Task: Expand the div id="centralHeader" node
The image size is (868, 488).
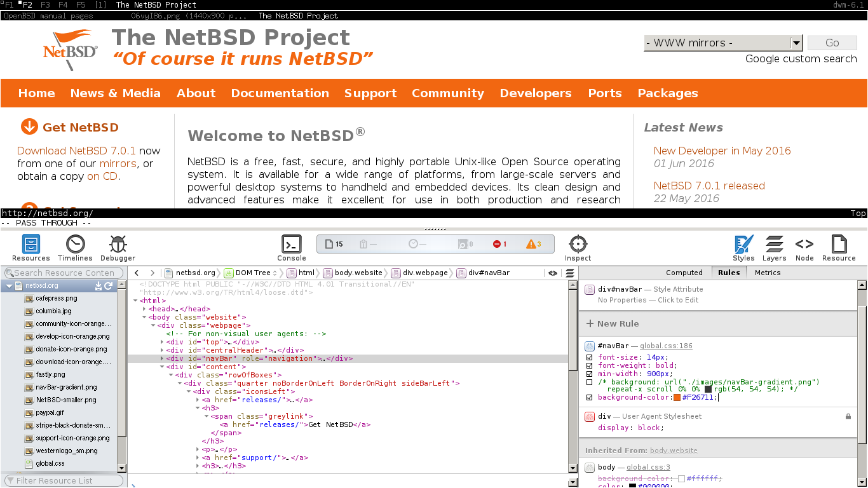Action: [x=162, y=350]
